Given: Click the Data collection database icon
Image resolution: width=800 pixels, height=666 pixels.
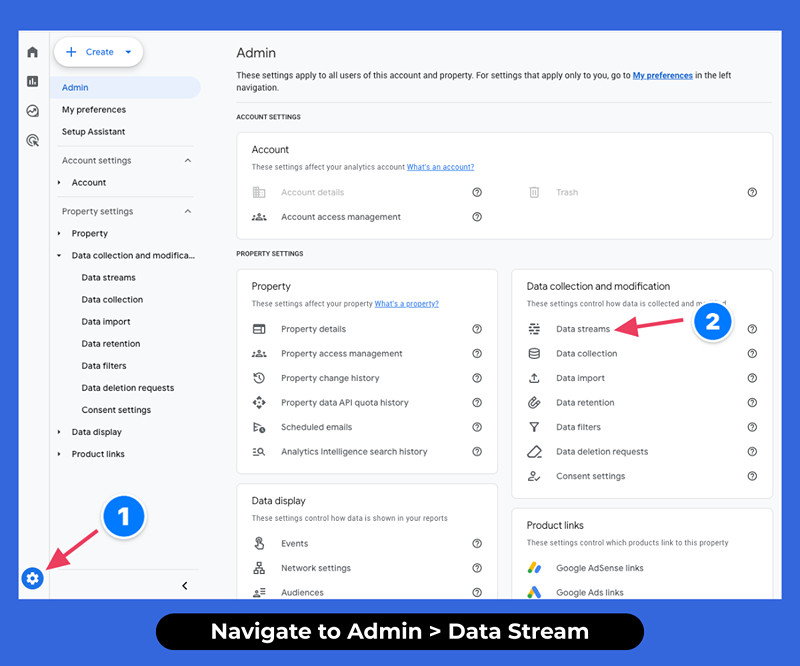Looking at the screenshot, I should click(534, 354).
